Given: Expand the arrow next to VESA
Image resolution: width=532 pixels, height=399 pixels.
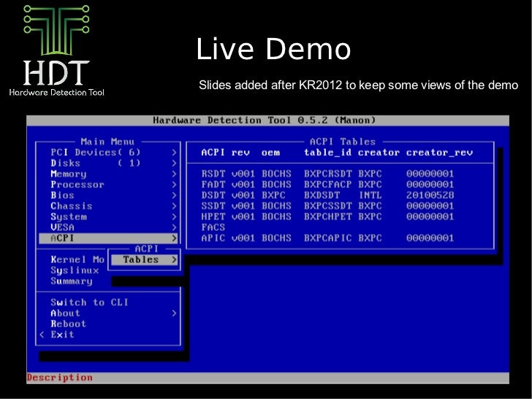Looking at the screenshot, I should 174,227.
